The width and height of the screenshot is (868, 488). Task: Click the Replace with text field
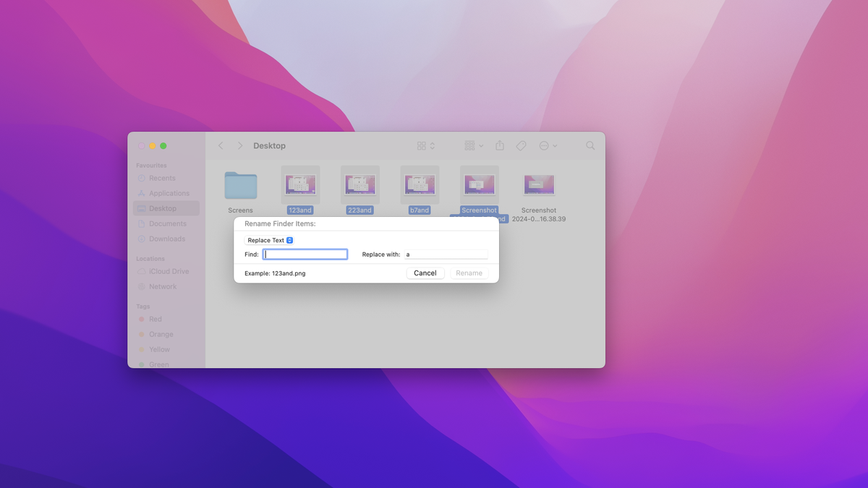coord(446,254)
